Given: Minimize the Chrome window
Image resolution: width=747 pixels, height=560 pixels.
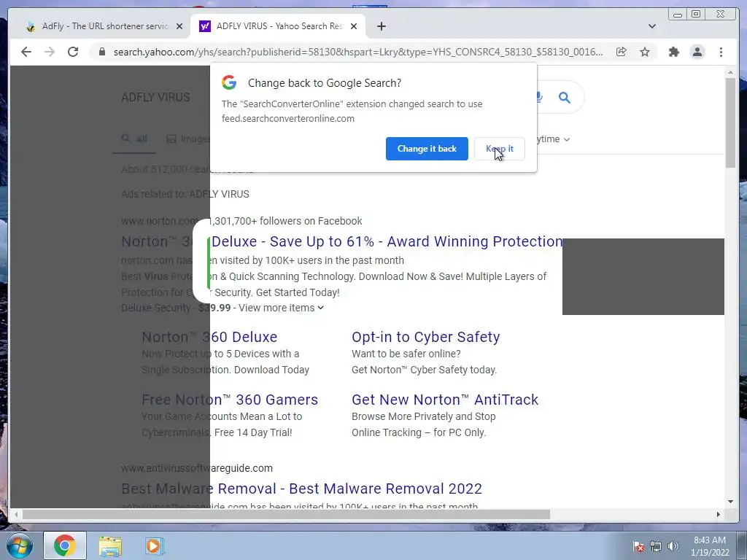Looking at the screenshot, I should [x=678, y=15].
